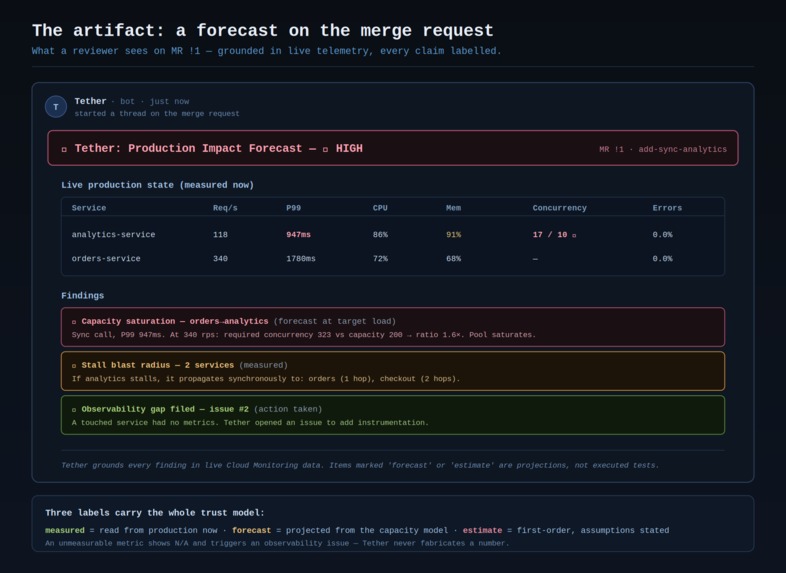Click the P99 column header
786x573 pixels.
coord(293,208)
